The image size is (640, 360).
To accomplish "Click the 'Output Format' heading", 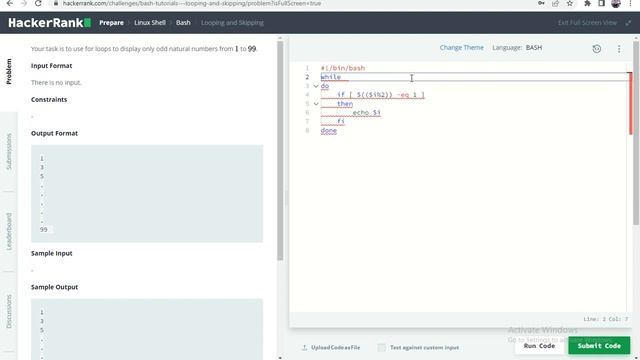I will [54, 133].
